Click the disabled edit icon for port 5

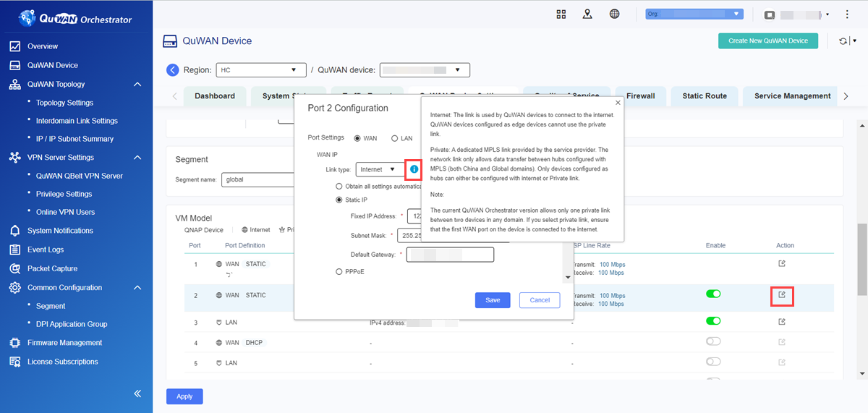(782, 362)
